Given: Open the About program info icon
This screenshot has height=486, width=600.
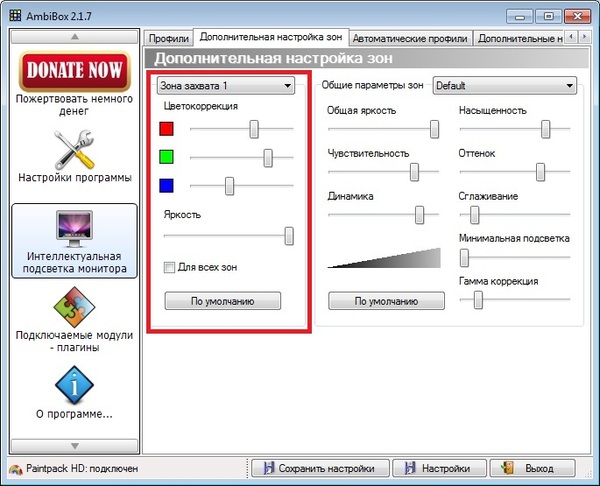Looking at the screenshot, I should [74, 386].
